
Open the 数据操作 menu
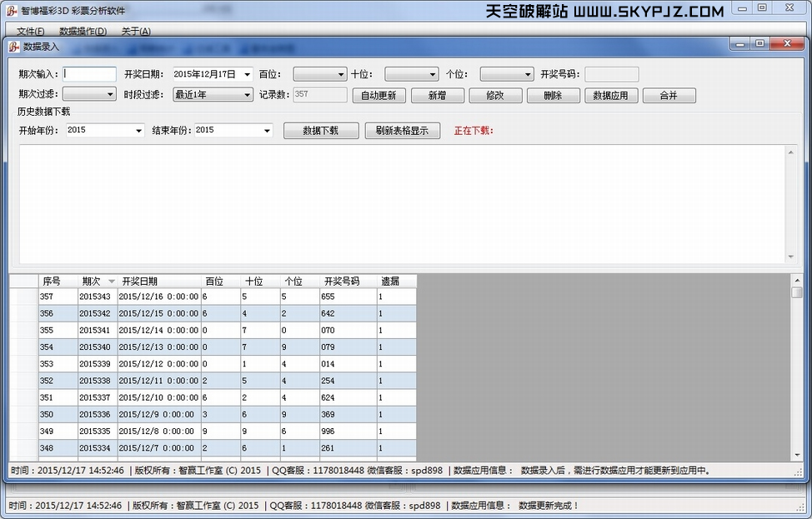(x=83, y=32)
